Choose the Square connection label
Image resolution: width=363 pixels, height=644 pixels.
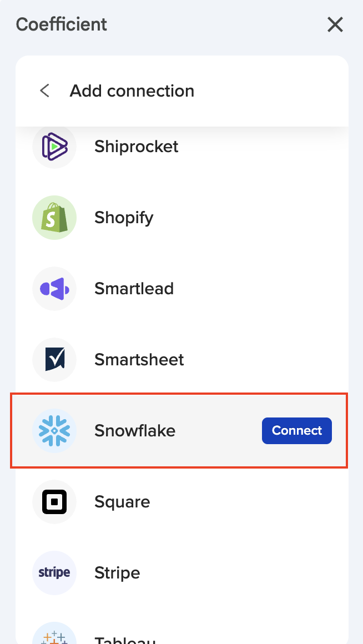tap(122, 502)
